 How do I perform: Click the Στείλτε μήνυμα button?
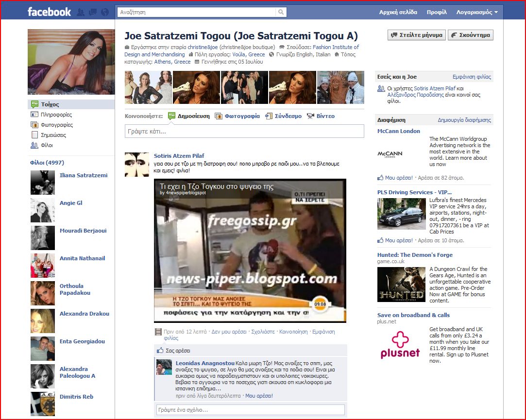pyautogui.click(x=417, y=35)
